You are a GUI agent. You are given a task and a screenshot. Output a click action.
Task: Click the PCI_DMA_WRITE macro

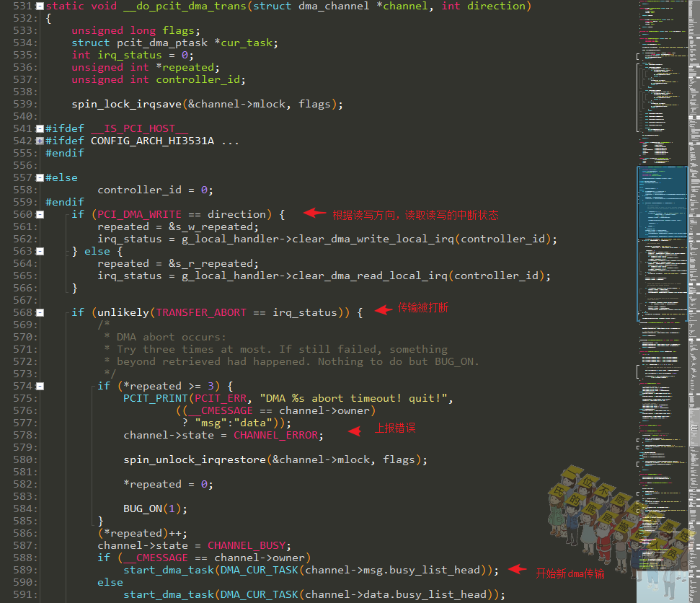point(139,214)
